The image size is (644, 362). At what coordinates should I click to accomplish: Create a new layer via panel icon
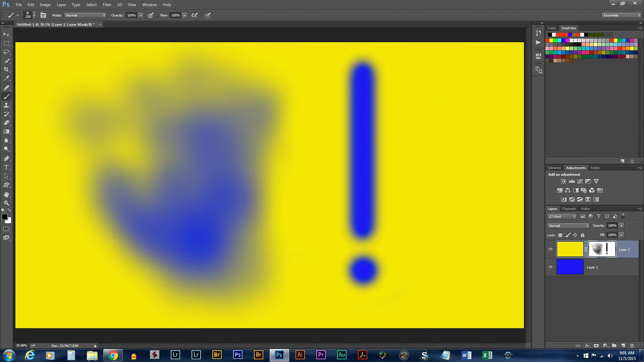pyautogui.click(x=623, y=346)
